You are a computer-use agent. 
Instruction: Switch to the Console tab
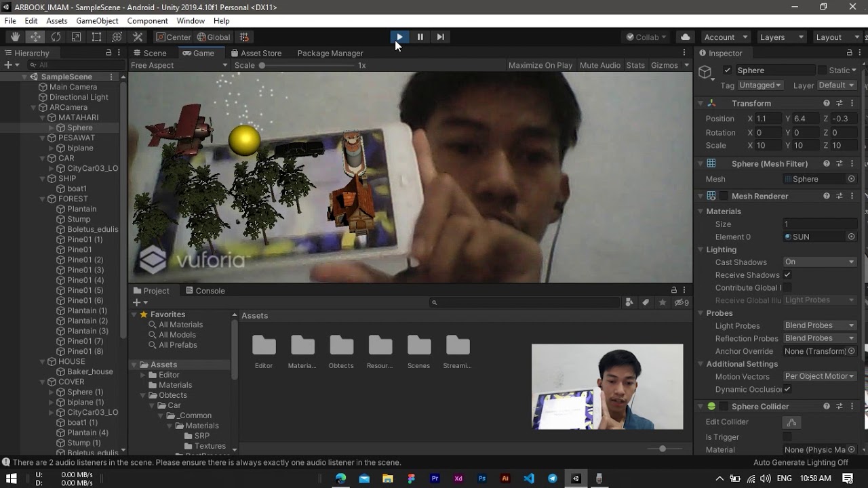(204, 291)
